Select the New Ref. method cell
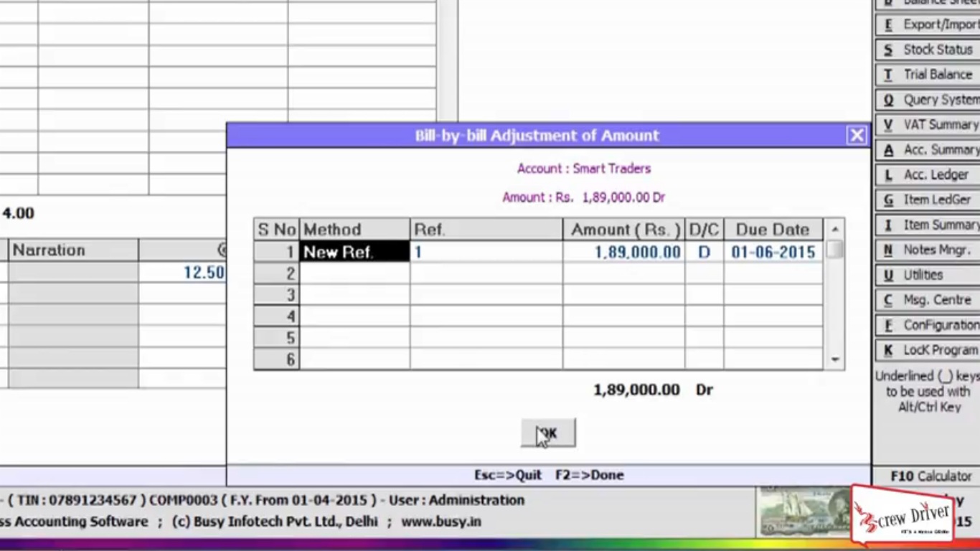The image size is (980, 551). pos(354,252)
